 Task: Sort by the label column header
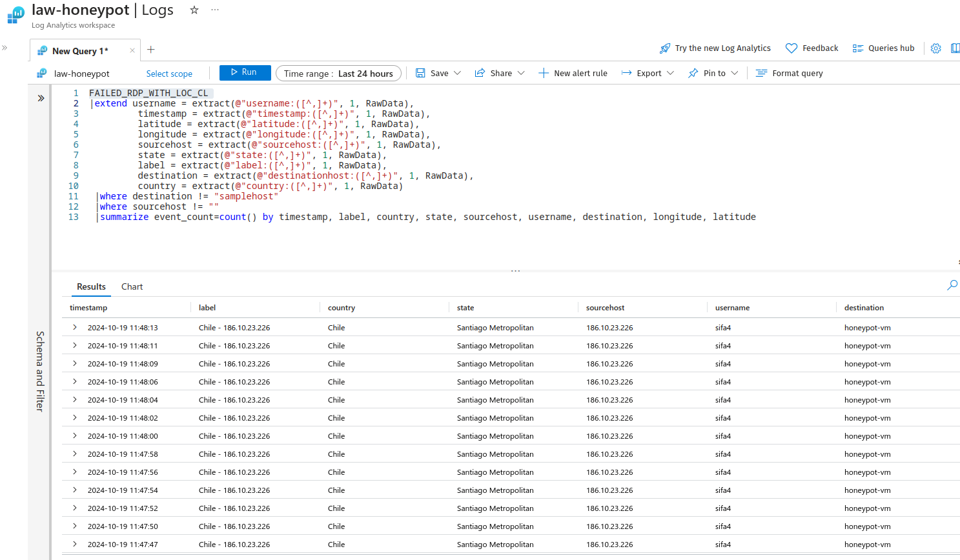click(x=207, y=308)
